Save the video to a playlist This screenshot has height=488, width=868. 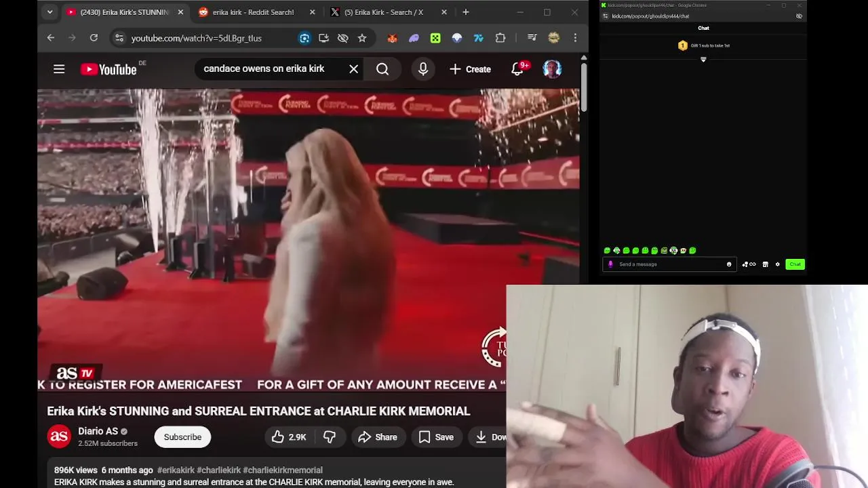click(x=435, y=437)
